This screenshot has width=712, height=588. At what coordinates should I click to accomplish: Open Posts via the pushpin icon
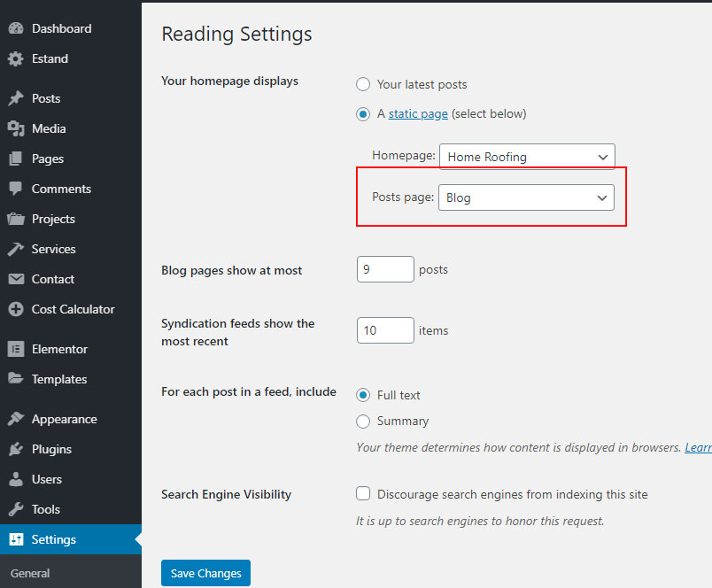[16, 98]
